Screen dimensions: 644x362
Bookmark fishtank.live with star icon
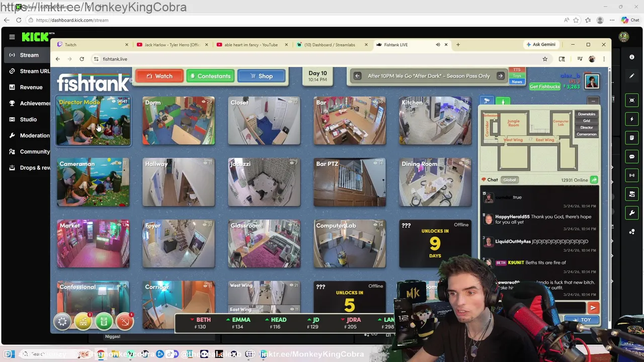pos(545,59)
